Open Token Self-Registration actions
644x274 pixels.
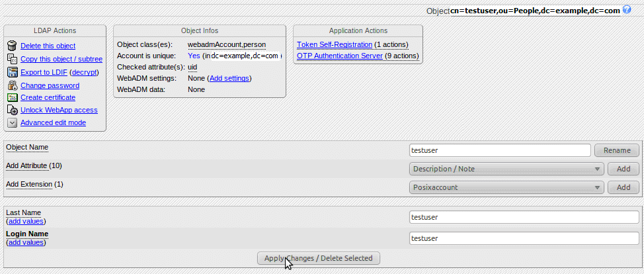tap(335, 44)
